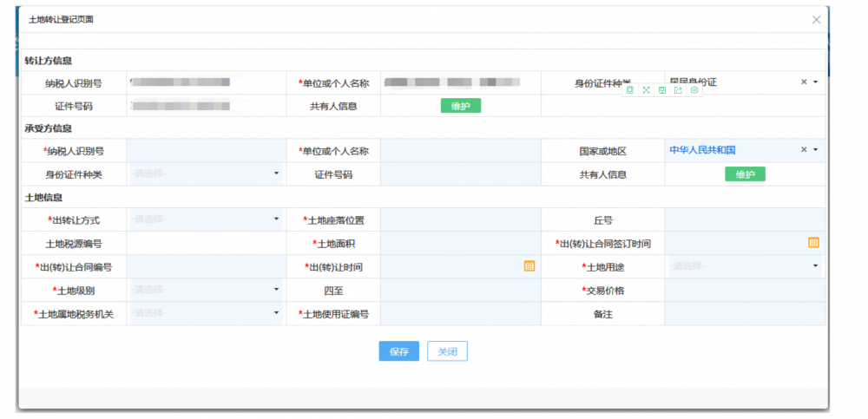This screenshot has height=419, width=868.
Task: Click the settings gear in floating toolbar
Action: 694,90
